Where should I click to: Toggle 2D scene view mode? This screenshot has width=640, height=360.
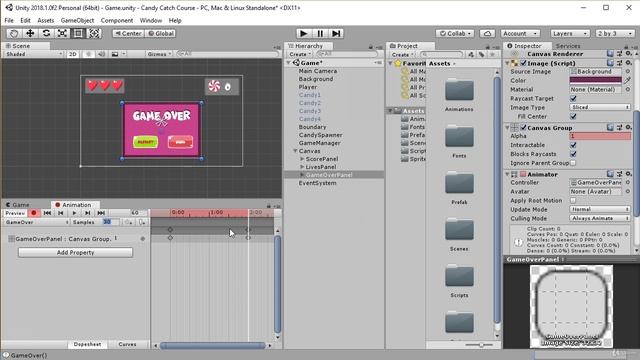click(x=73, y=54)
